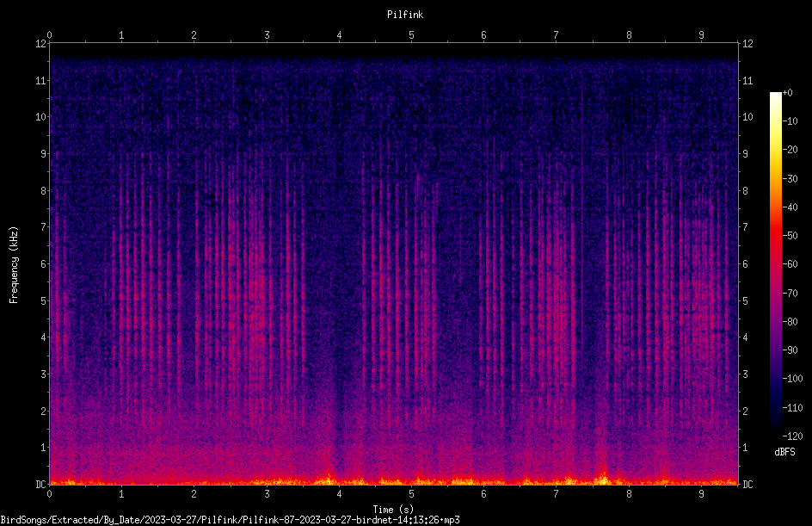Select the 0 second marker on top axis
812x526 pixels.
tap(49, 34)
